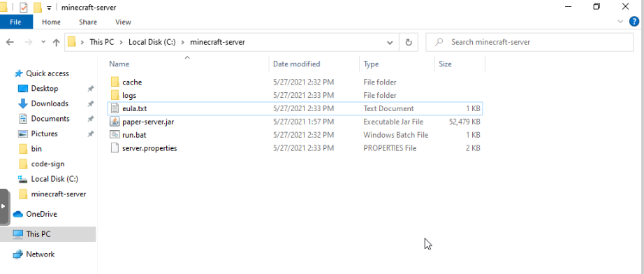The height and width of the screenshot is (274, 644).
Task: Go up one folder level
Action: click(57, 43)
